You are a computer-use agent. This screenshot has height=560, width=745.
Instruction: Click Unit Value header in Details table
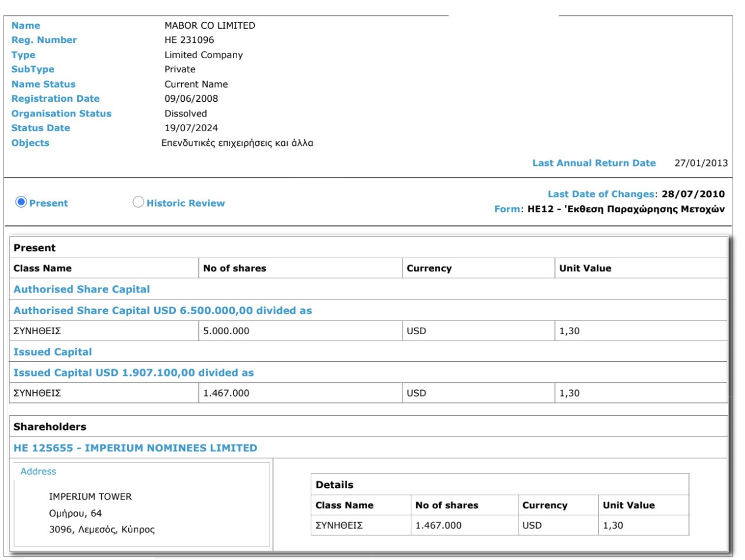pyautogui.click(x=628, y=505)
